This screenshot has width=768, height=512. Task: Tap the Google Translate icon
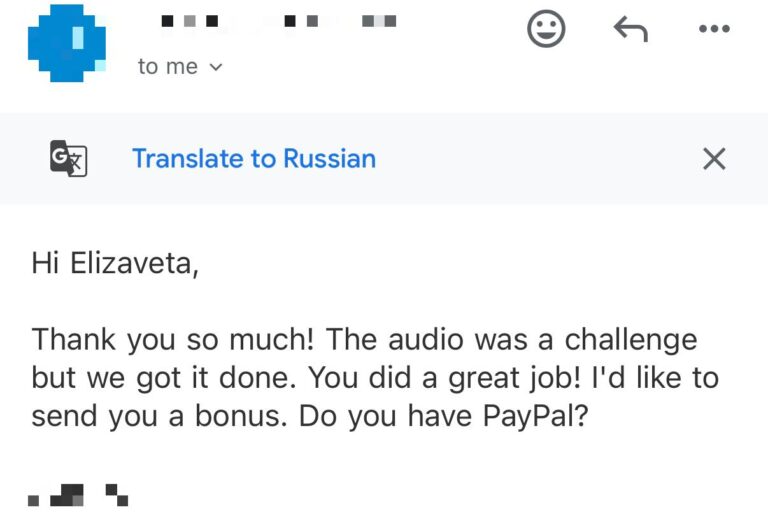(x=69, y=158)
